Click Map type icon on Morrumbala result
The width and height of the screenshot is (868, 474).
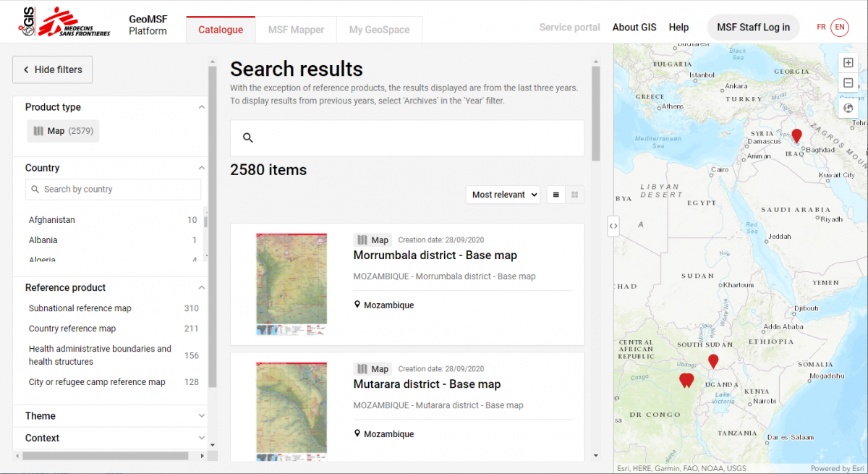tap(362, 240)
